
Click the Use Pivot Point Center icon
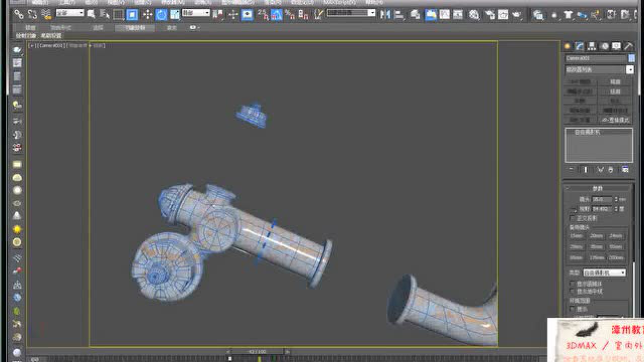(218, 15)
